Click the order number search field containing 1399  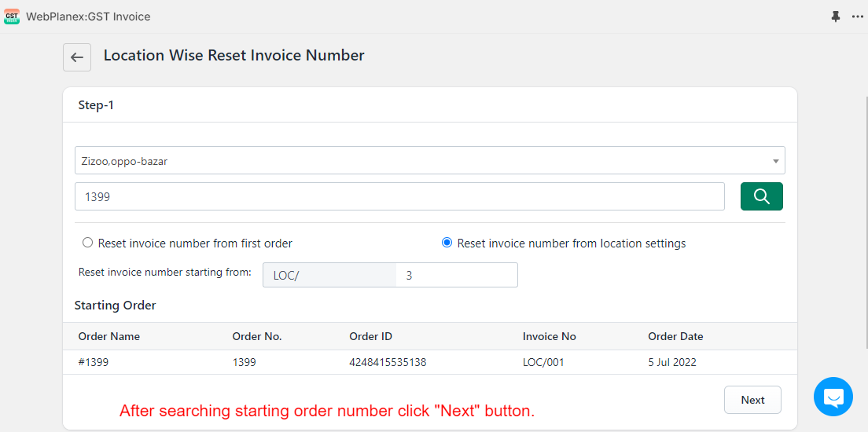pyautogui.click(x=399, y=196)
